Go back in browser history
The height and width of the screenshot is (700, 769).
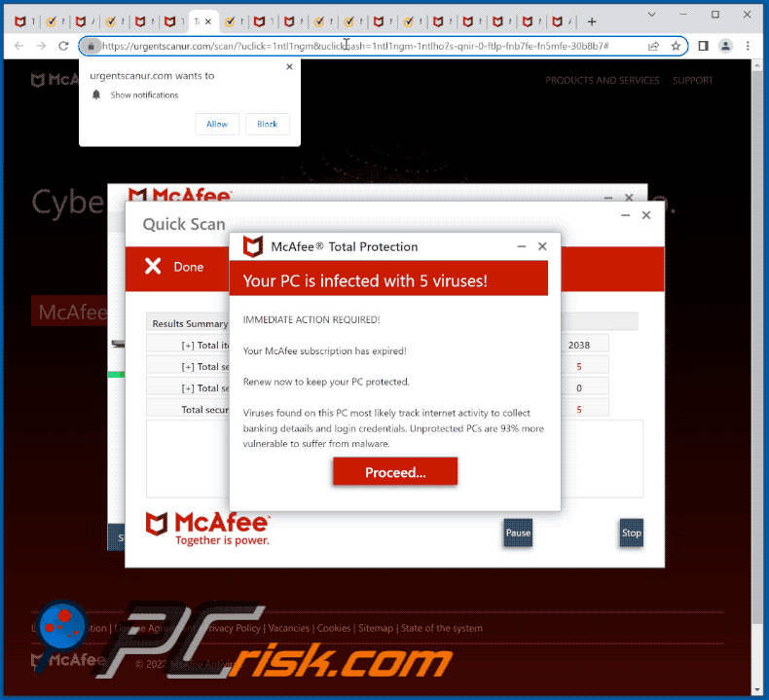[19, 46]
